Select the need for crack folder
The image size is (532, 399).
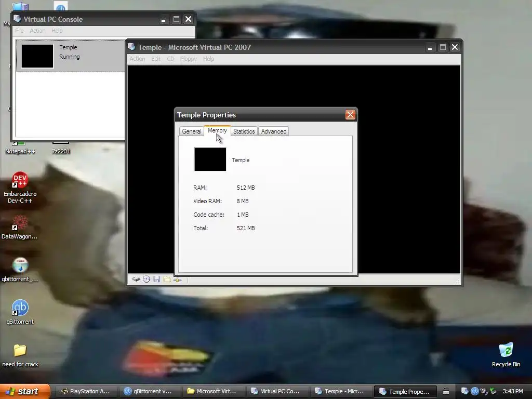coord(20,355)
